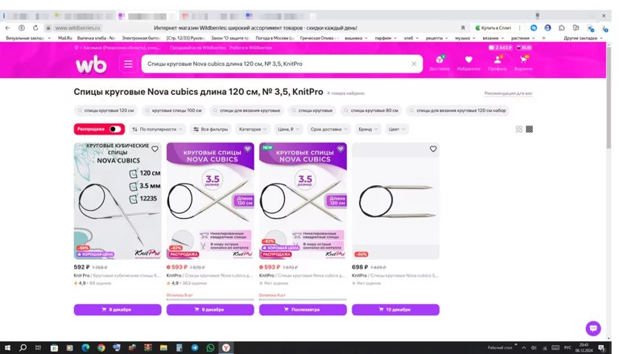
Task: Open Все фильтры filters panel
Action: pos(211,129)
